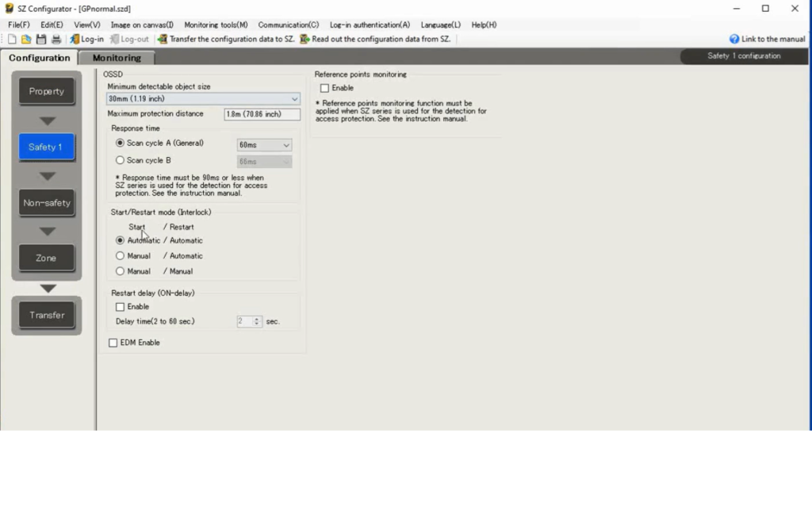Image resolution: width=812 pixels, height=517 pixels.
Task: Expand Minimum detectable object size dropdown
Action: click(294, 99)
